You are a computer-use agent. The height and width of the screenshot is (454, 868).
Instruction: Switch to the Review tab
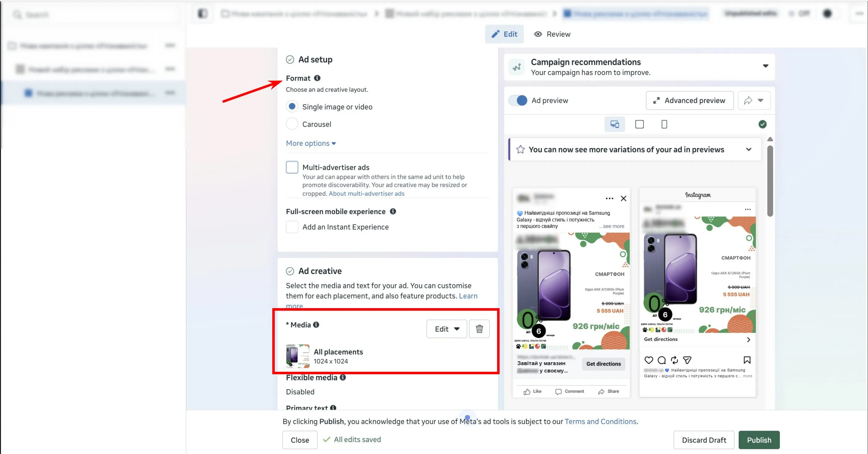pyautogui.click(x=552, y=34)
